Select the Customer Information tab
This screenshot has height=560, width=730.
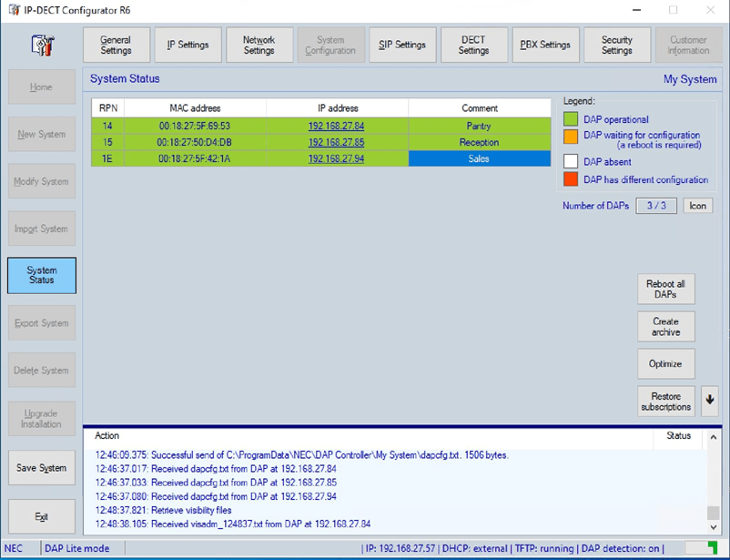(x=688, y=45)
